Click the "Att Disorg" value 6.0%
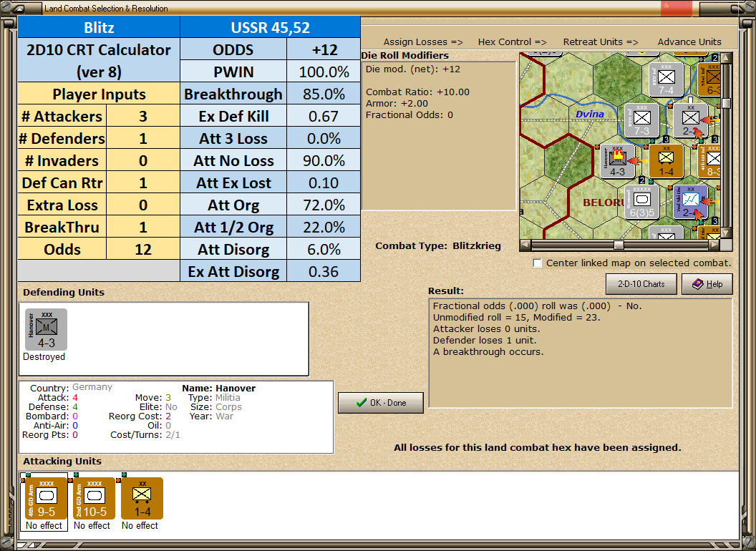756x551 pixels. pos(324,249)
